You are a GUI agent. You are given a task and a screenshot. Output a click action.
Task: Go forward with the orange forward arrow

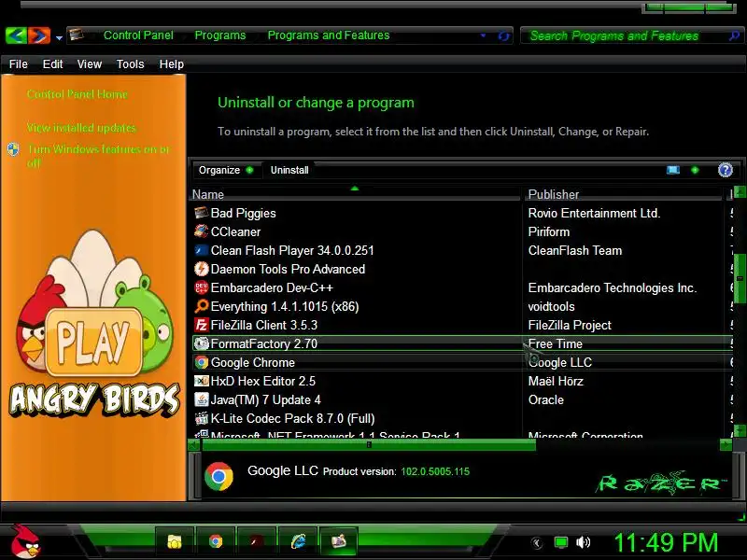(39, 35)
